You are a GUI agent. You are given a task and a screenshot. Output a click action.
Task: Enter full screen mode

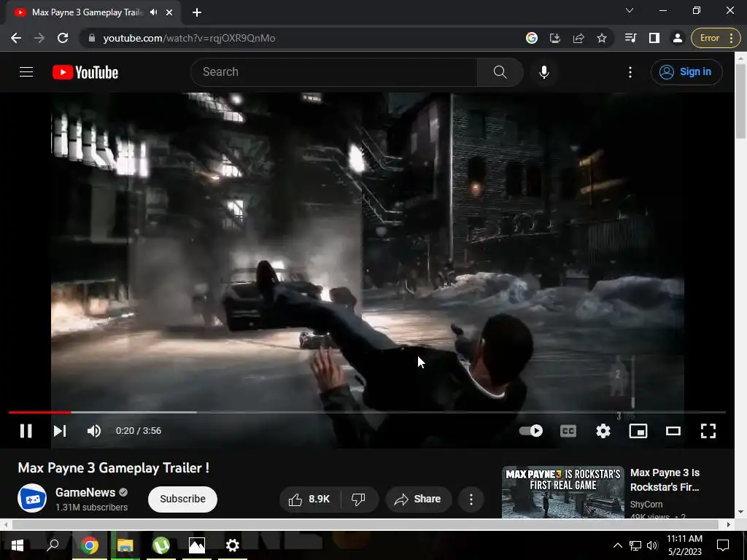click(x=708, y=431)
